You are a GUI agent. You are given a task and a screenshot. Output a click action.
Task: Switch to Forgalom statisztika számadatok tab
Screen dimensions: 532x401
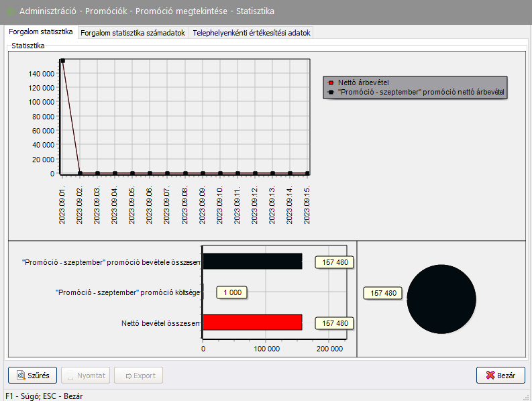133,33
